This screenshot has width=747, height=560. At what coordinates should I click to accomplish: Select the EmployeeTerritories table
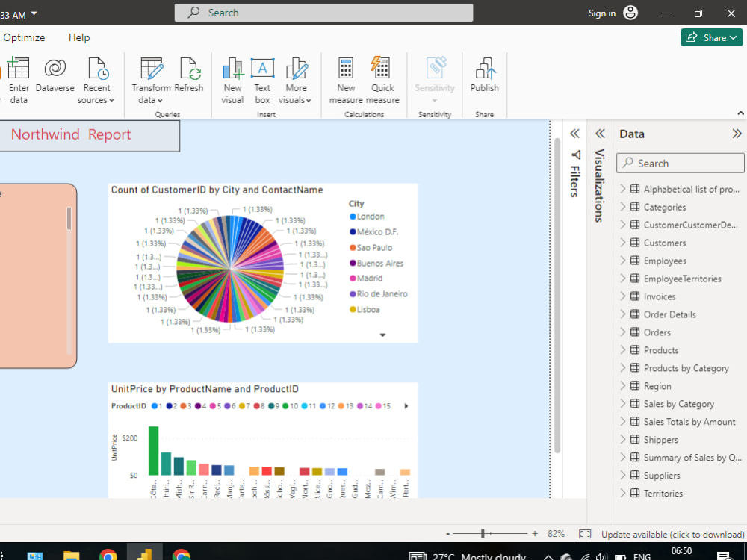pos(682,279)
